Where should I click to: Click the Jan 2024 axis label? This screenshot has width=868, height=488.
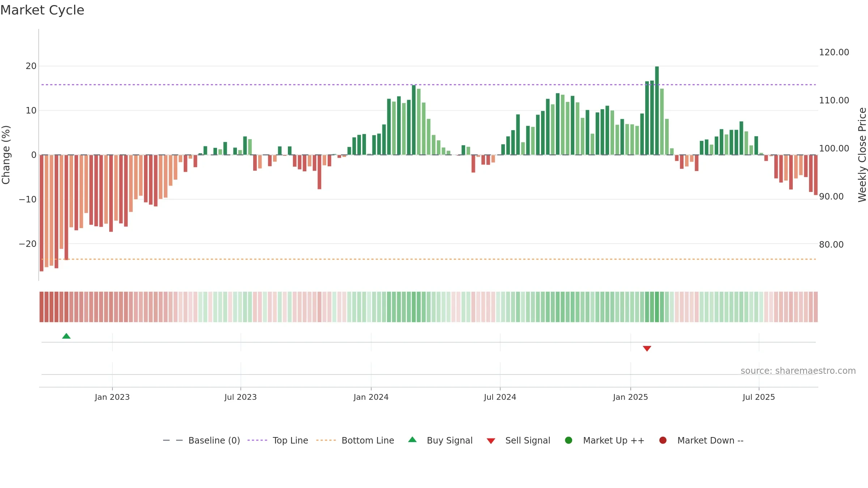pos(371,397)
